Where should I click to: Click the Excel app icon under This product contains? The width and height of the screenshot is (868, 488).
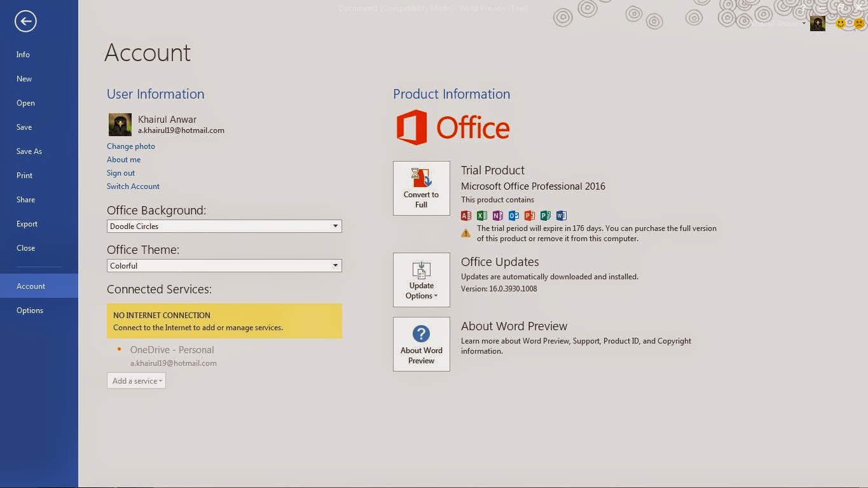coord(482,216)
